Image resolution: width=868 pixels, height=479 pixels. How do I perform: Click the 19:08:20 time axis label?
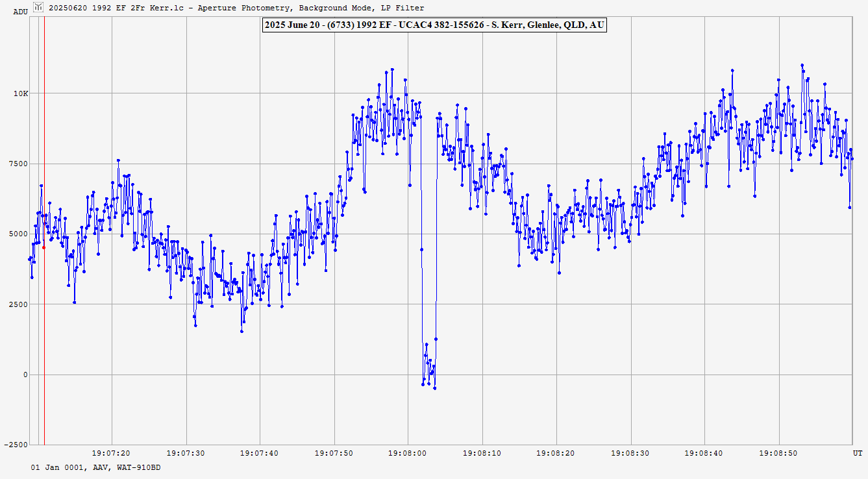[556, 453]
